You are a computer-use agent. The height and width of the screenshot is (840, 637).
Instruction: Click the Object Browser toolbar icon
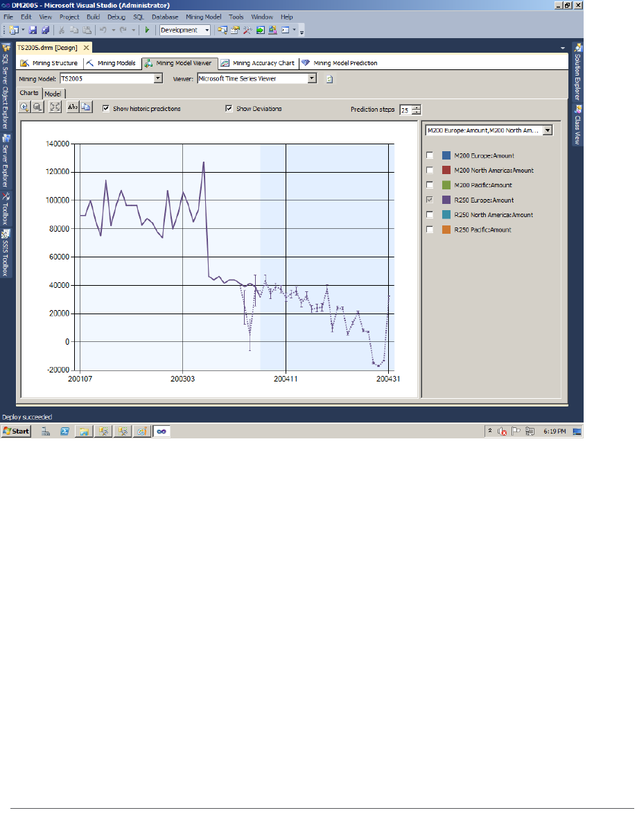click(x=272, y=30)
